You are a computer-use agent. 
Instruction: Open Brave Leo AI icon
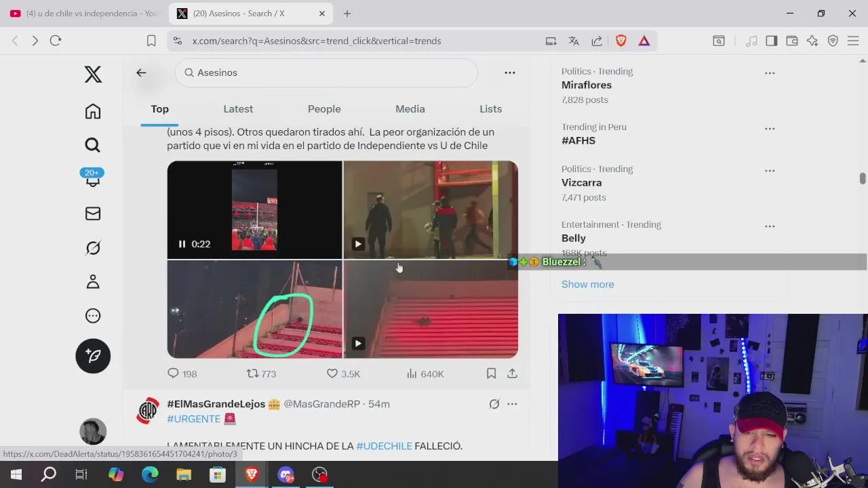point(812,41)
